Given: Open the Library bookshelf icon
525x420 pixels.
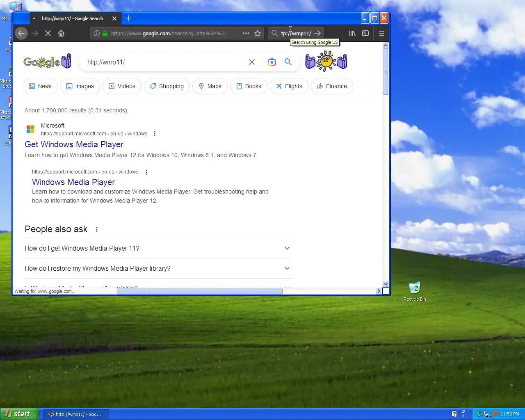Looking at the screenshot, I should tap(352, 33).
